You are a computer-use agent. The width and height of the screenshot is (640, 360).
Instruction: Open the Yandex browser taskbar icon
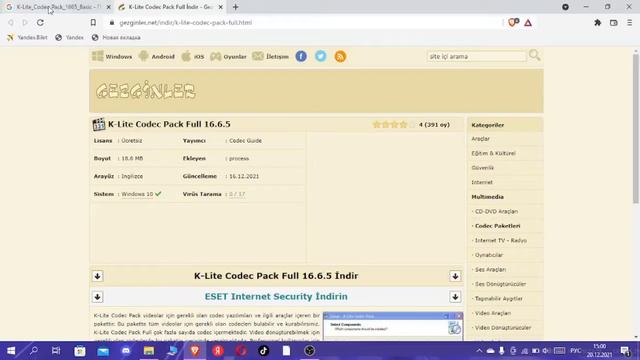(218, 351)
